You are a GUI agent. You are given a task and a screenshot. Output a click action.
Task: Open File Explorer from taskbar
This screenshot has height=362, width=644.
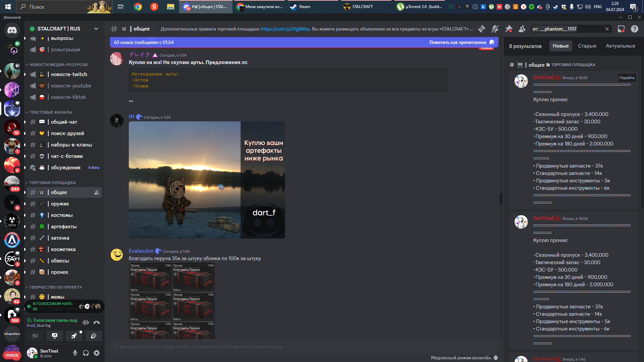(x=170, y=7)
